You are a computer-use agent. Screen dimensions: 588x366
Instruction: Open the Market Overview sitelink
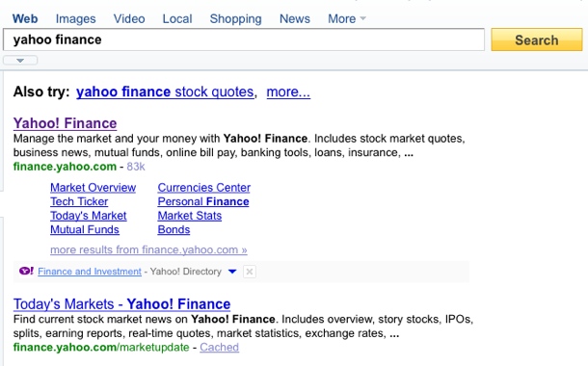point(93,187)
